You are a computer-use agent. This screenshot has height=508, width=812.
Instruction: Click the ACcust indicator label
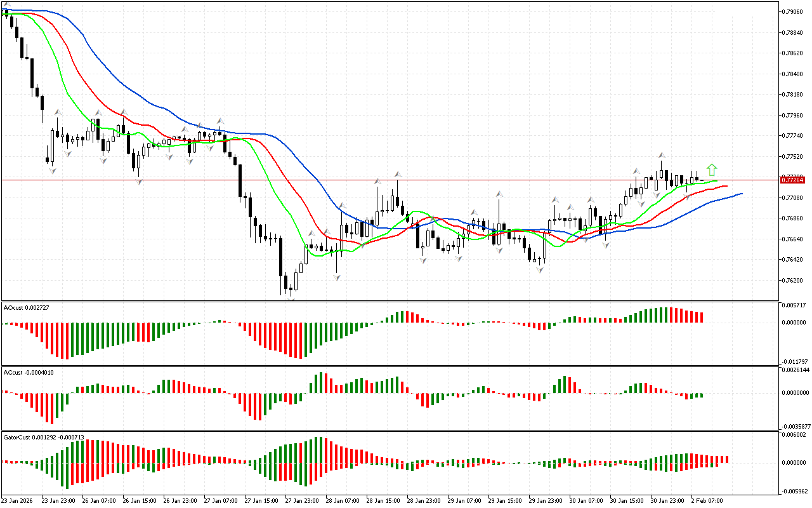click(x=28, y=372)
